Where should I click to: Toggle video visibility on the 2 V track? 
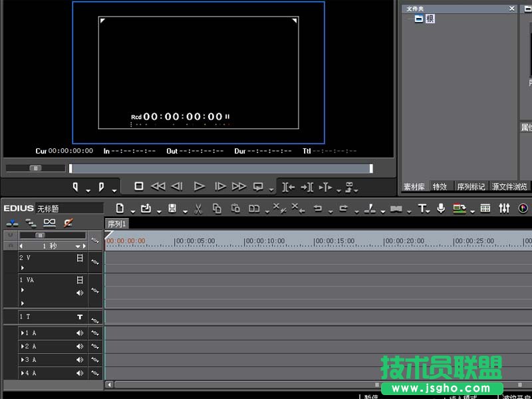79,259
